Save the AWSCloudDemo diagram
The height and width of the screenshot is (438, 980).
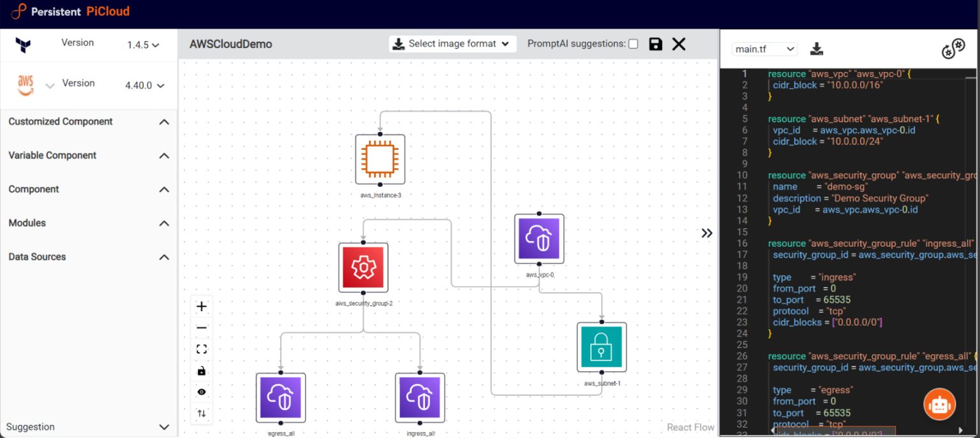[x=655, y=43]
